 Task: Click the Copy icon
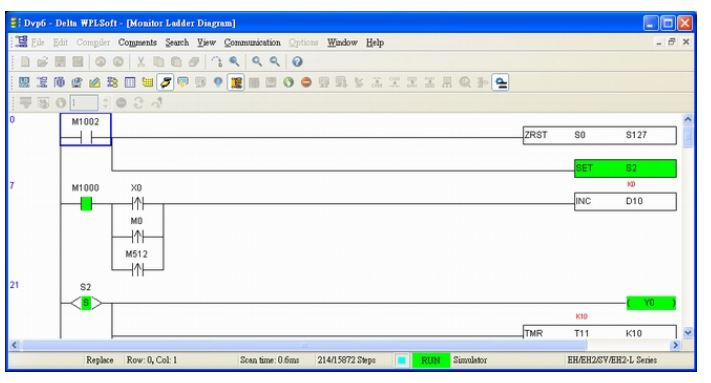tap(159, 62)
